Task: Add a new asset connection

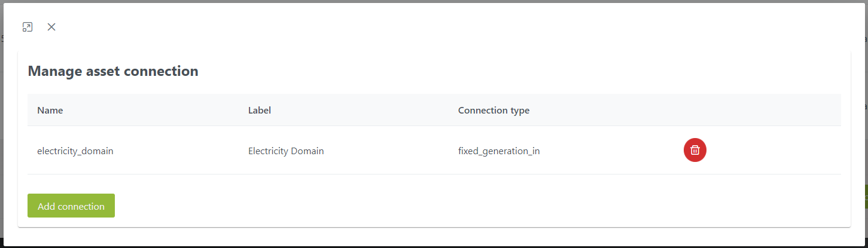Action: (71, 206)
